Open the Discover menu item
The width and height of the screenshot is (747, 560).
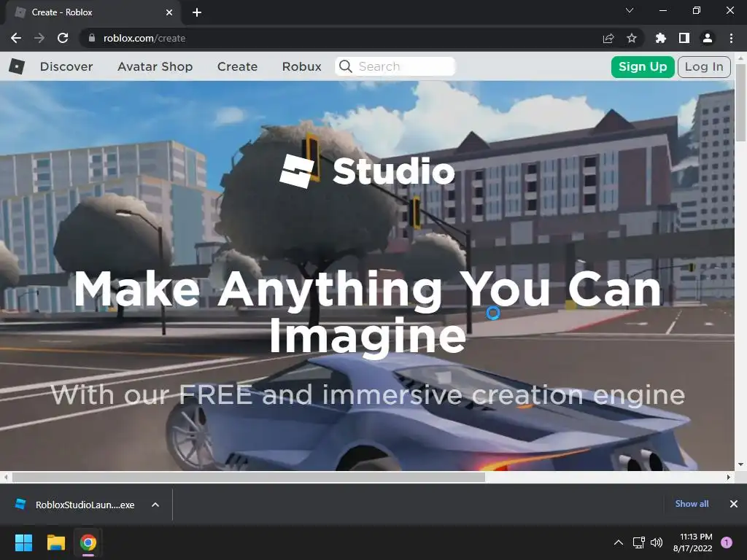click(66, 66)
